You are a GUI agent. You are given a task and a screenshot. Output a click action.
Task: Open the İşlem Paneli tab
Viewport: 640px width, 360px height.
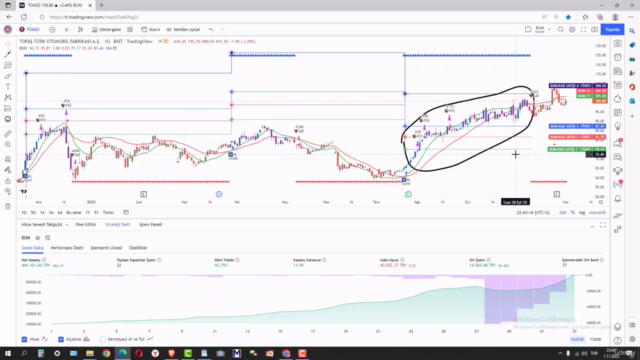point(151,224)
